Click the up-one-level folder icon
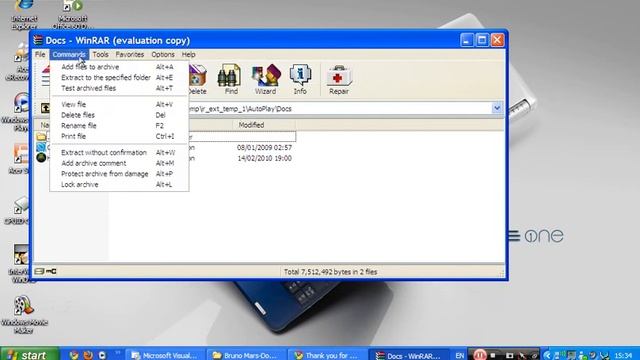Viewport: 640px width, 360px height. click(x=45, y=108)
